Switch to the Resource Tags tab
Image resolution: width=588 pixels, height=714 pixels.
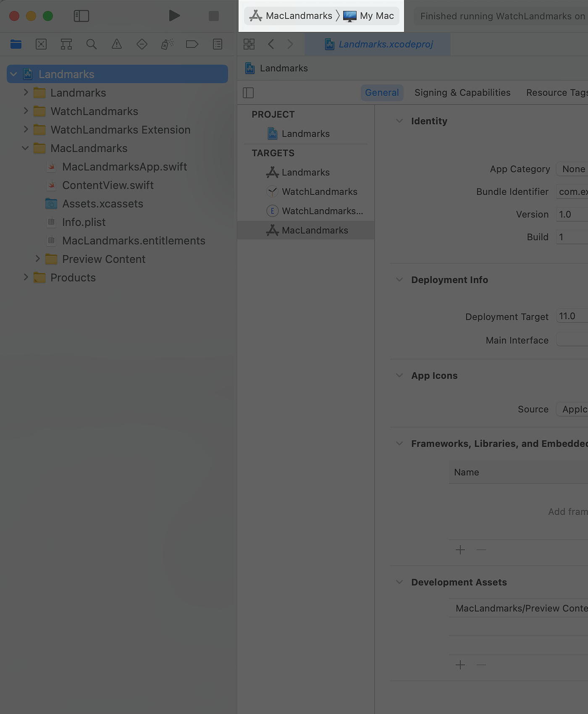tap(557, 93)
